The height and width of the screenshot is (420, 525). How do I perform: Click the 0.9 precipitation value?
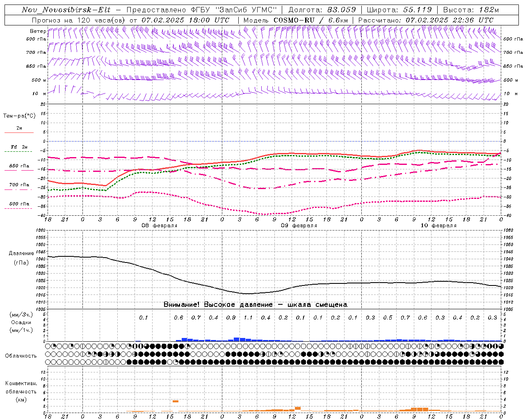click(x=231, y=317)
